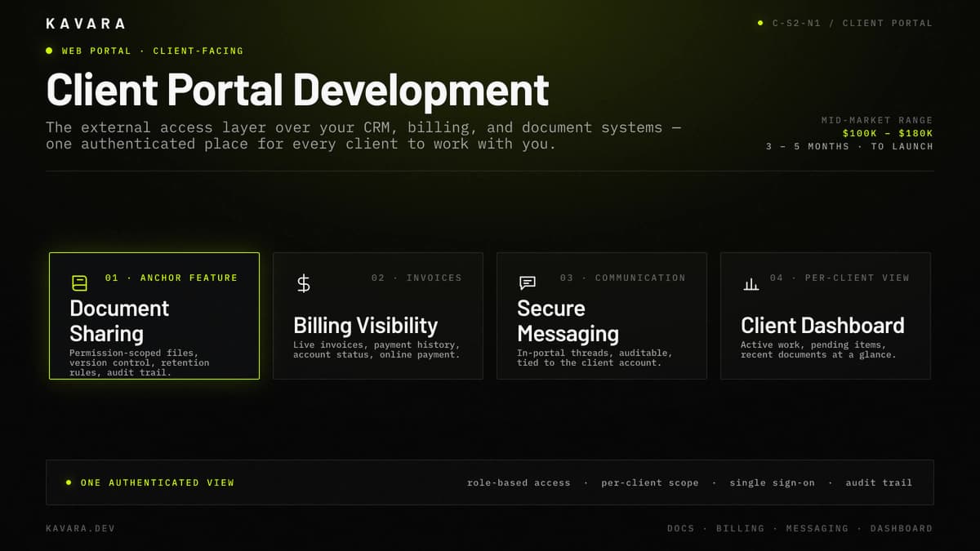Click the 'external access layer' subtitle paragraph
Image resolution: width=980 pixels, height=551 pixels.
[364, 136]
